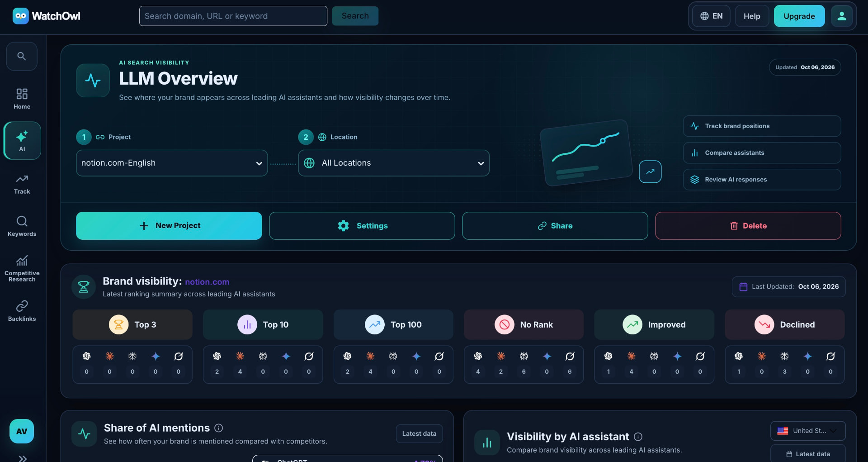Click the New Project button
868x462 pixels.
(x=169, y=226)
